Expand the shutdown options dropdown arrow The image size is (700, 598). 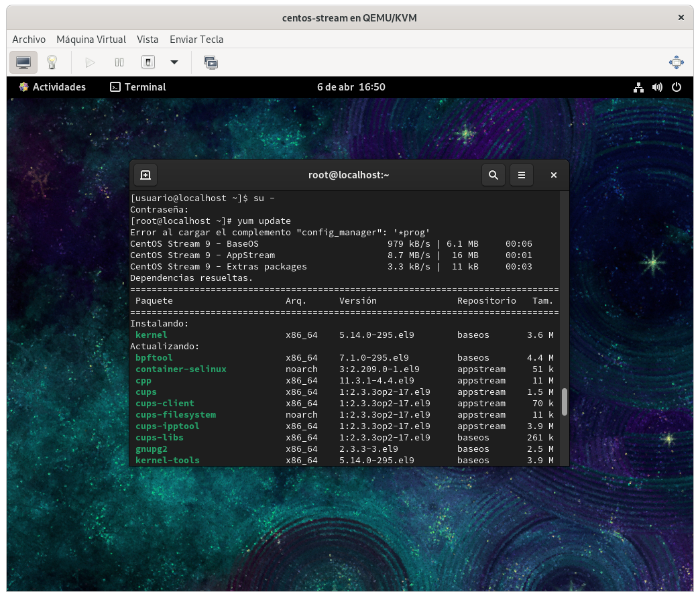click(174, 62)
